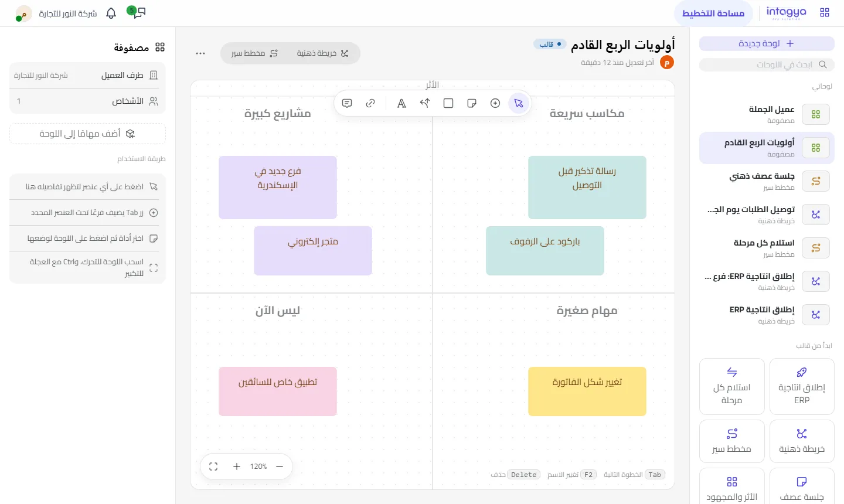Select the pink تطبيق خاص للسائقين card
This screenshot has width=844, height=504.
coord(278,391)
